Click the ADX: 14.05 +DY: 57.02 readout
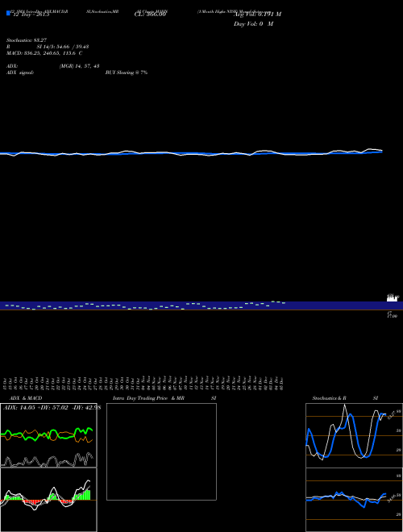Screen dimensions: 403x532 (52, 408)
